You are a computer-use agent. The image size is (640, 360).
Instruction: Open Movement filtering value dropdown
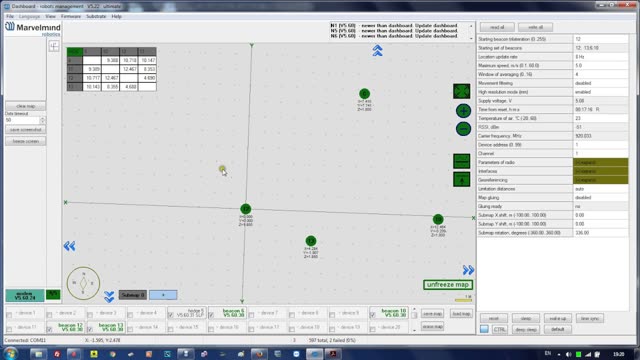[600, 83]
